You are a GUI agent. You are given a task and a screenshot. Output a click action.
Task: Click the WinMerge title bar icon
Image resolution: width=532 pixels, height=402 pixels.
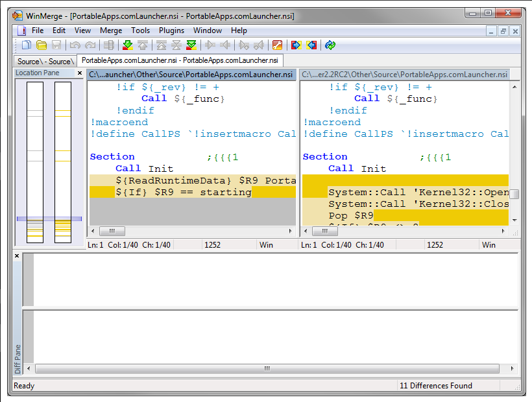18,16
